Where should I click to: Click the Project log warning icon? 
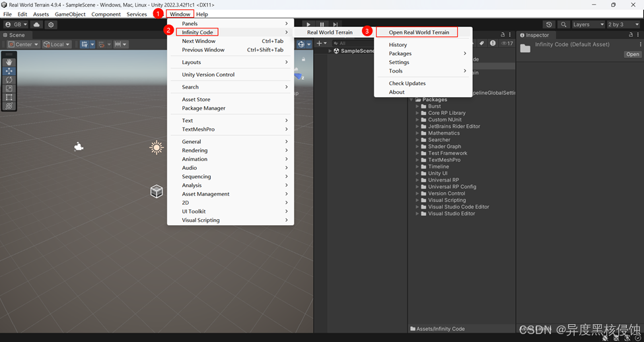tap(493, 43)
